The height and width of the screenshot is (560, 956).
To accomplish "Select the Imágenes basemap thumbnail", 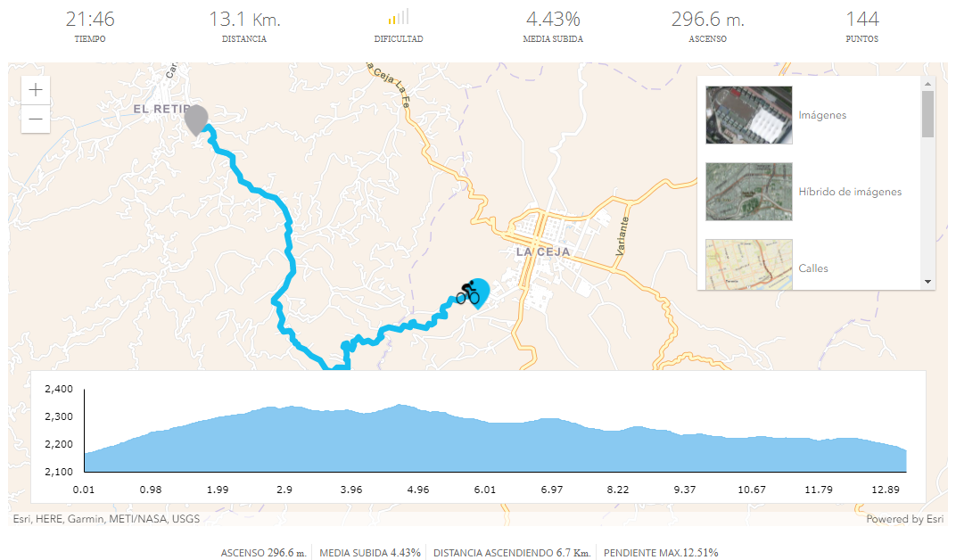I will click(749, 115).
